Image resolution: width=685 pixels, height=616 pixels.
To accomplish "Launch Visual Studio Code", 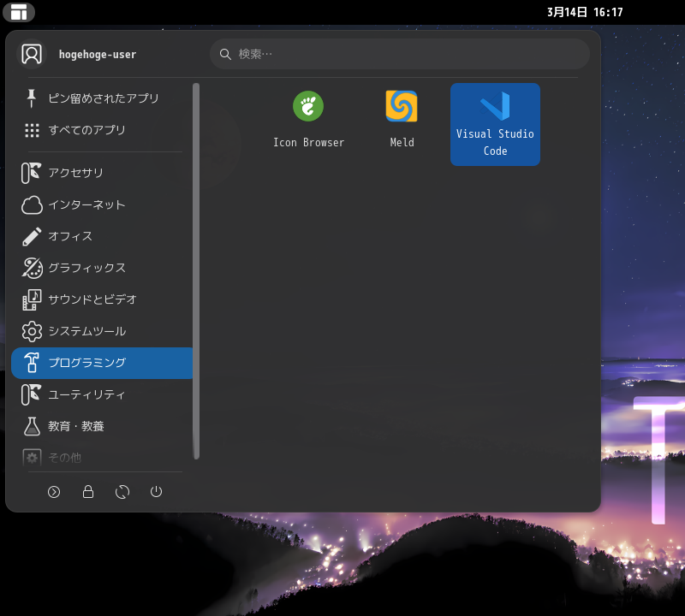I will point(495,124).
